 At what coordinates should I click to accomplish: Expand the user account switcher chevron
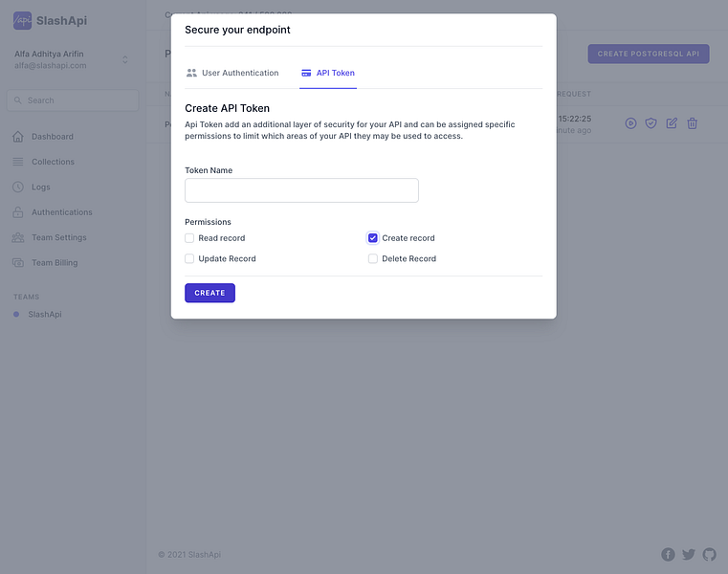(x=125, y=60)
